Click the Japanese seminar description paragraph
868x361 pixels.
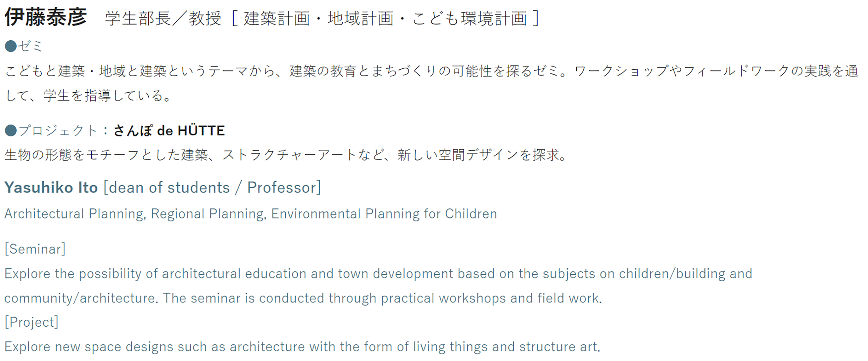431,71
